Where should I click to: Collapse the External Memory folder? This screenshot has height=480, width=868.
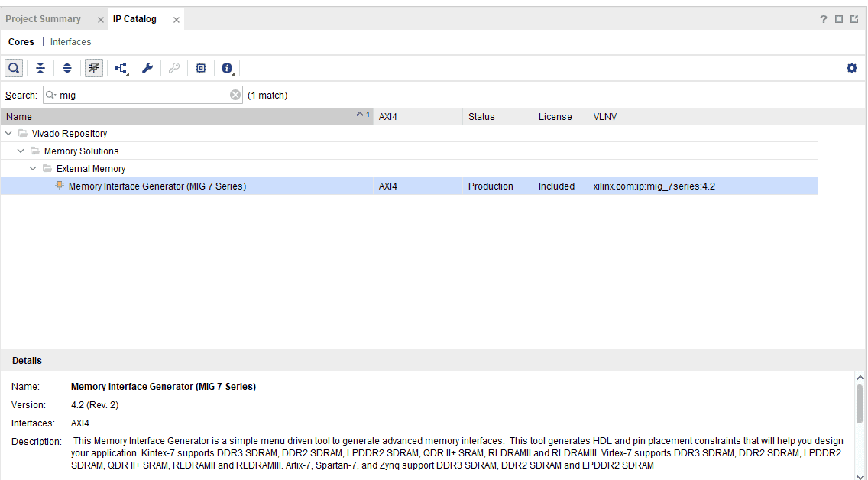(33, 169)
